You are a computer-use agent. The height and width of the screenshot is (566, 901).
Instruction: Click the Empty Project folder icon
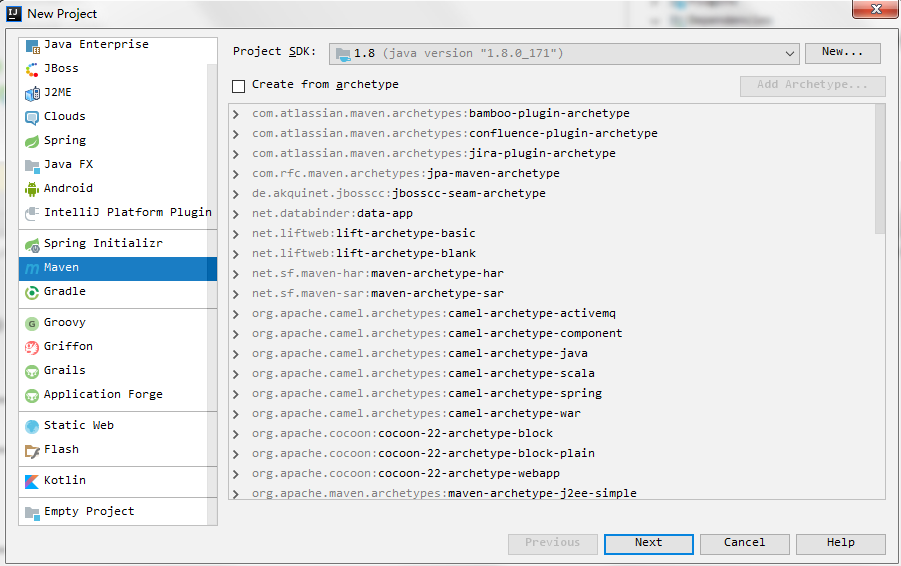click(32, 513)
